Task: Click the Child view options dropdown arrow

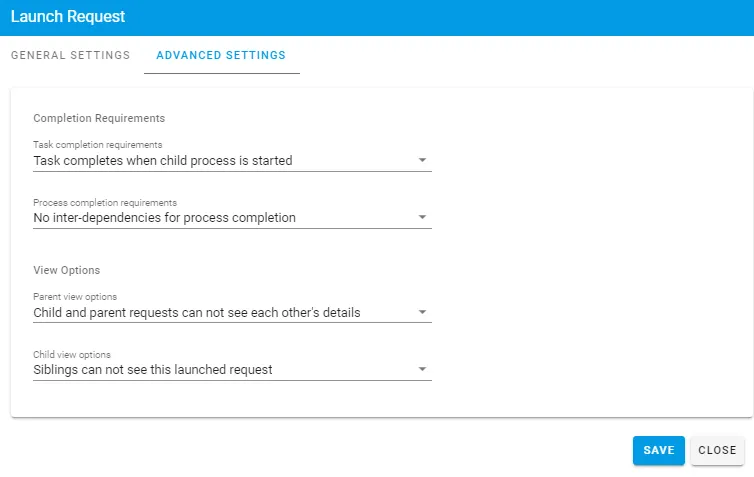Action: click(422, 369)
